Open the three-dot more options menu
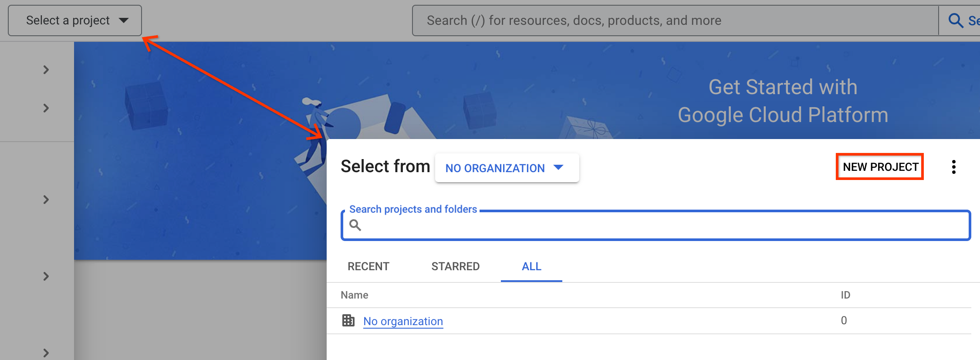Image resolution: width=980 pixels, height=360 pixels. (x=953, y=167)
